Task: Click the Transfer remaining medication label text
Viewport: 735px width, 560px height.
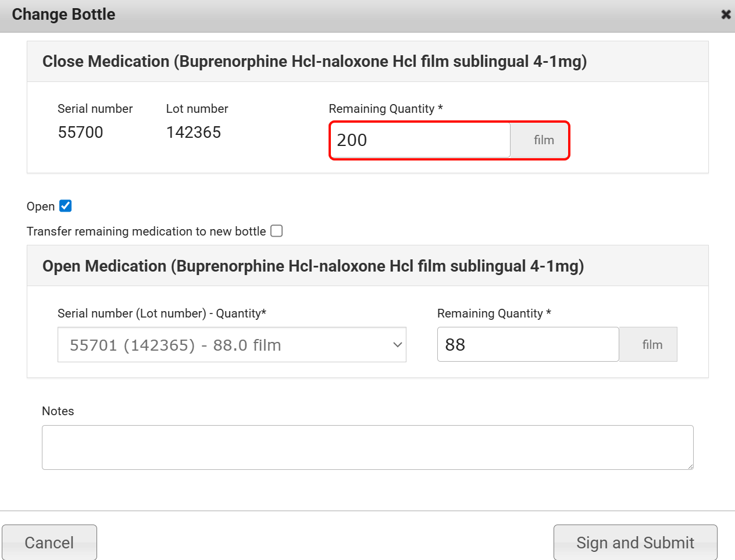Action: pos(146,231)
